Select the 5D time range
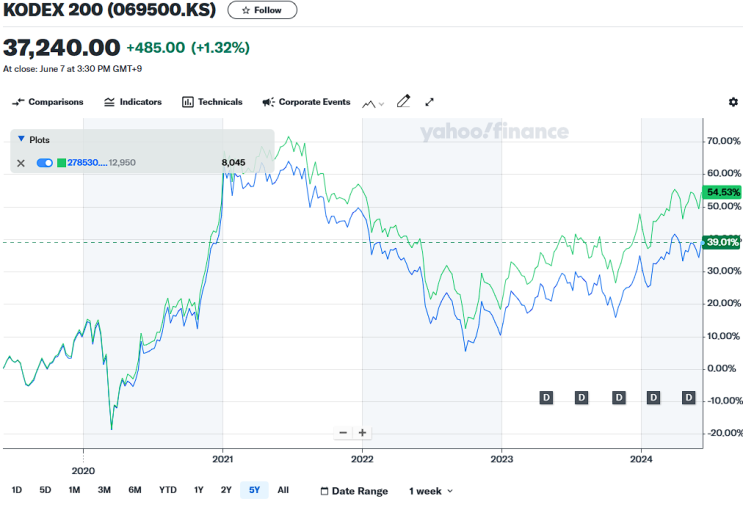743x507 pixels. 45,490
